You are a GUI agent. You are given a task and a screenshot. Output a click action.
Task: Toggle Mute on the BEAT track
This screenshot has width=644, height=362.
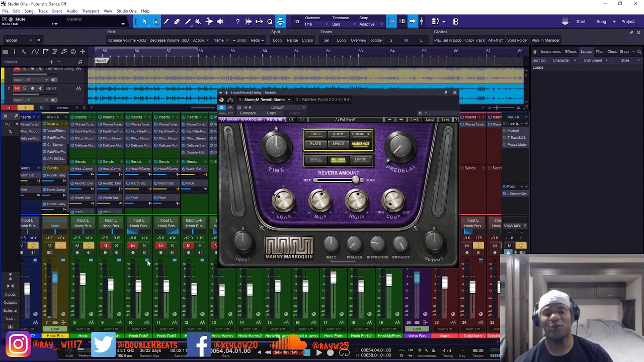click(17, 88)
